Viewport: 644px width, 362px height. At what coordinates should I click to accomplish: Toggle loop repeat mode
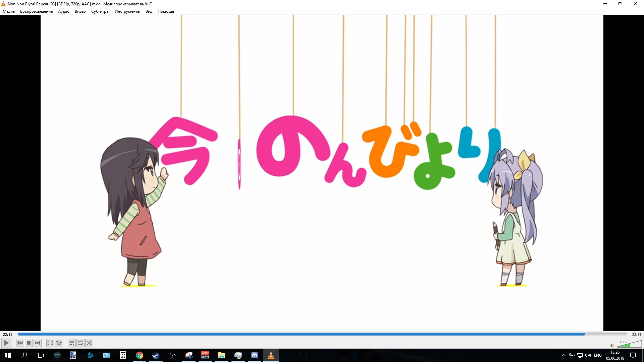pyautogui.click(x=80, y=343)
